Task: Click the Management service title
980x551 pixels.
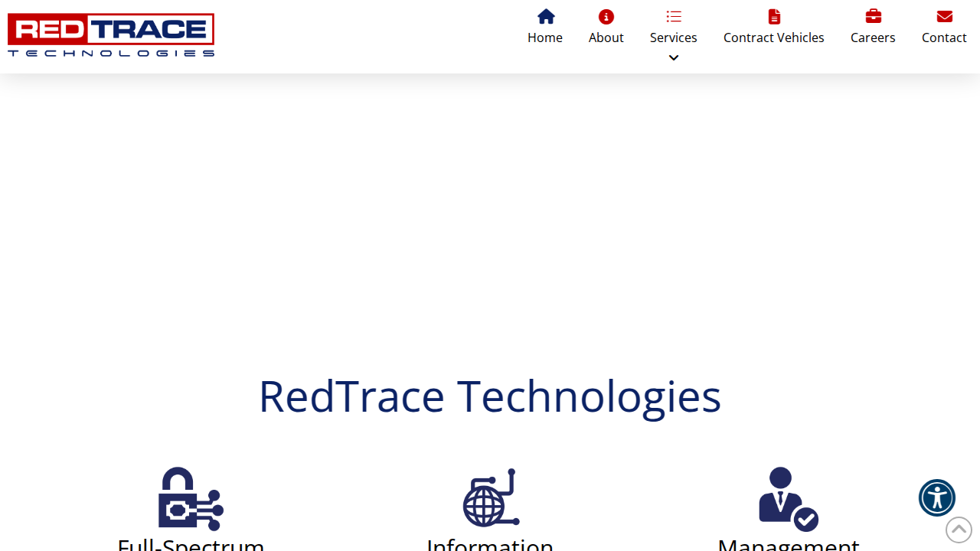Action: [x=789, y=543]
